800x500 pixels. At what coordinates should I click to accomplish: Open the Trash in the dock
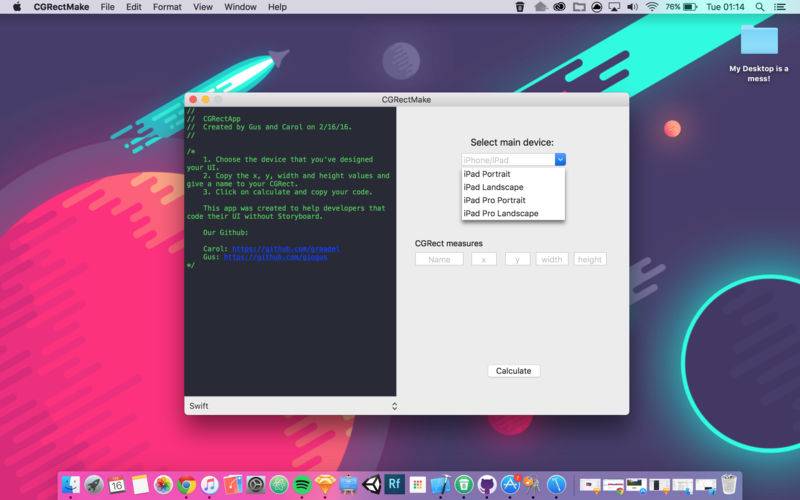point(729,484)
